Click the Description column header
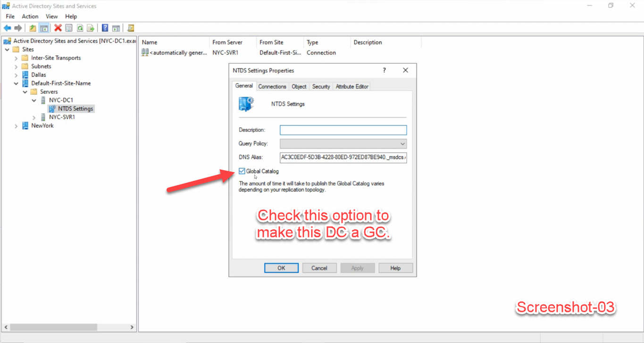The height and width of the screenshot is (343, 644). pos(386,42)
